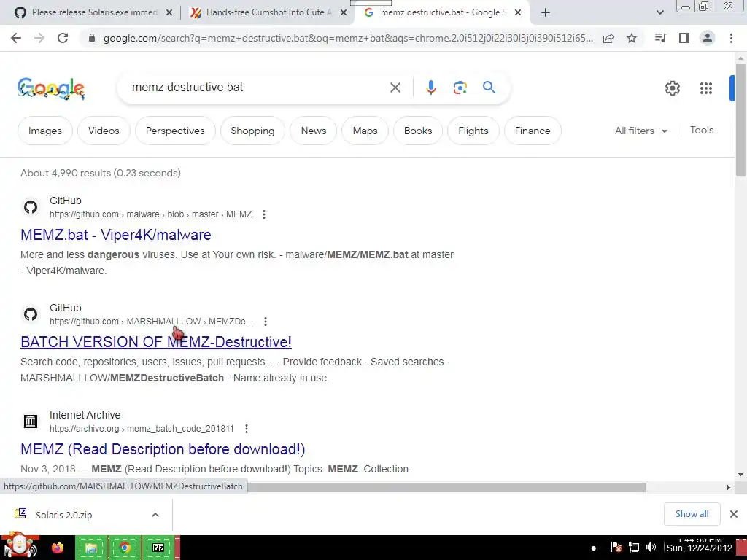Click the Google holiday logo
747x560 pixels.
click(51, 88)
